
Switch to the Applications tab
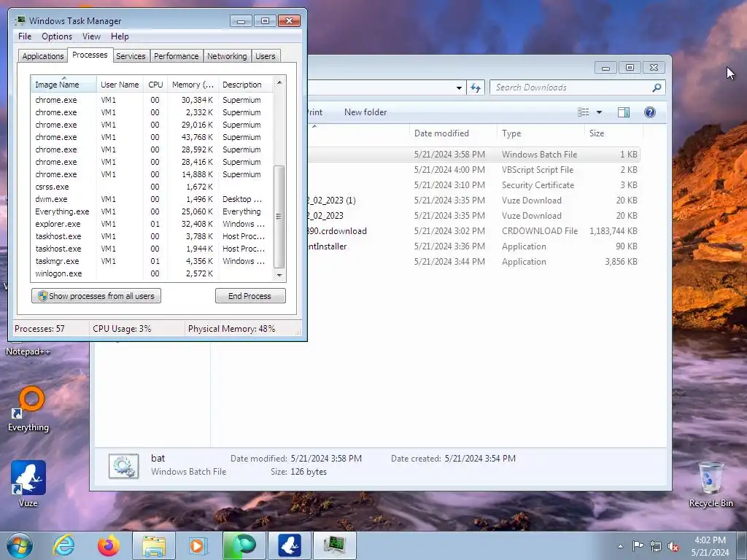click(x=43, y=56)
